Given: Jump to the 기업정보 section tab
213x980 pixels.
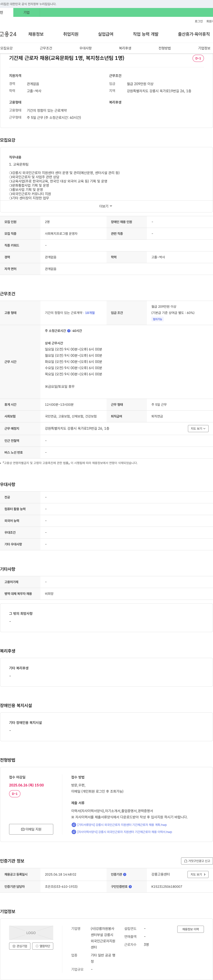Looking at the screenshot, I should coord(204,48).
